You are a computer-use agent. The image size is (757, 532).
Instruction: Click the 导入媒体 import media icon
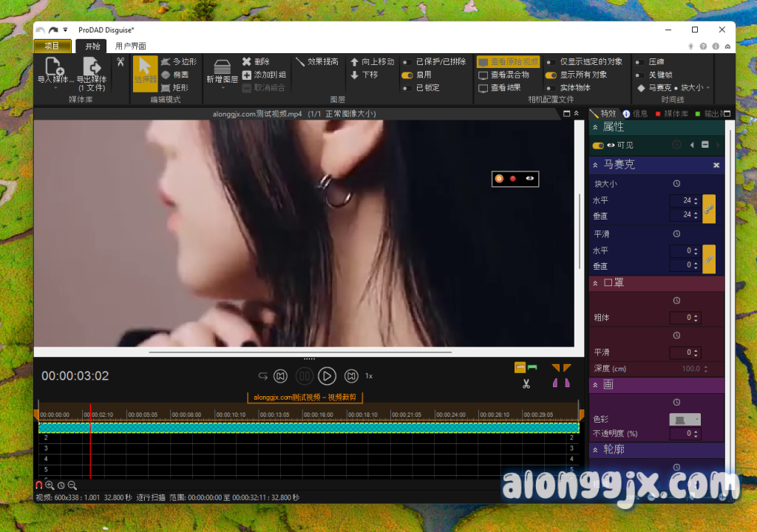pos(55,66)
